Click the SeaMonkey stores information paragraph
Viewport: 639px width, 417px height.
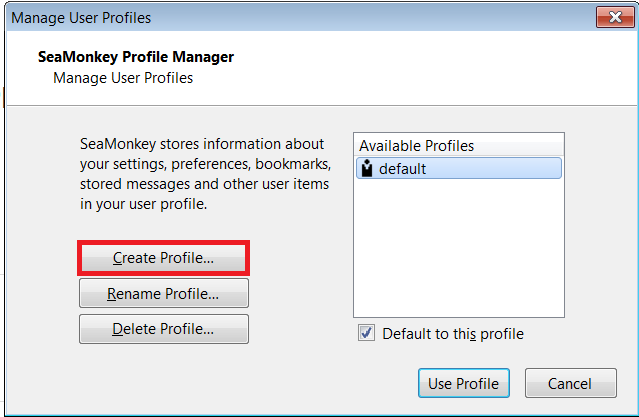point(205,174)
